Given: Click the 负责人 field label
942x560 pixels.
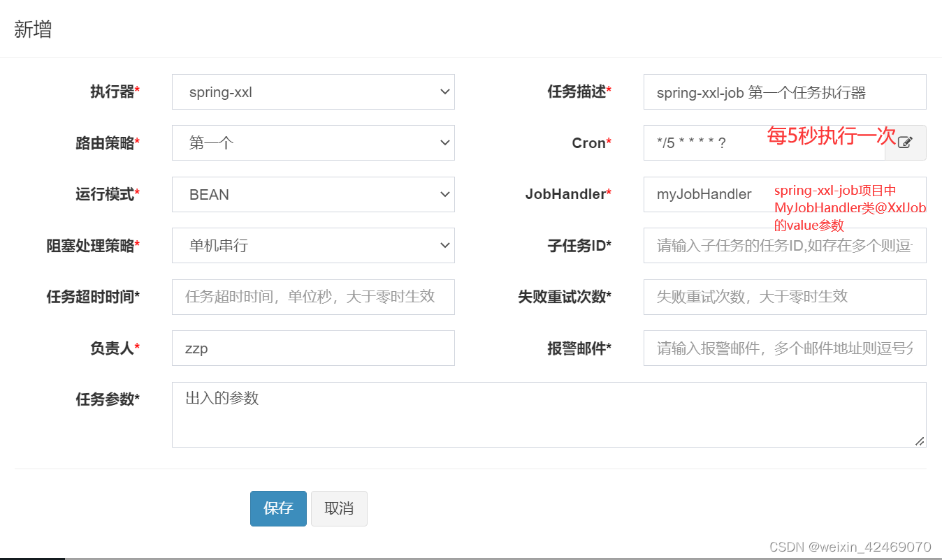Looking at the screenshot, I should pyautogui.click(x=115, y=348).
